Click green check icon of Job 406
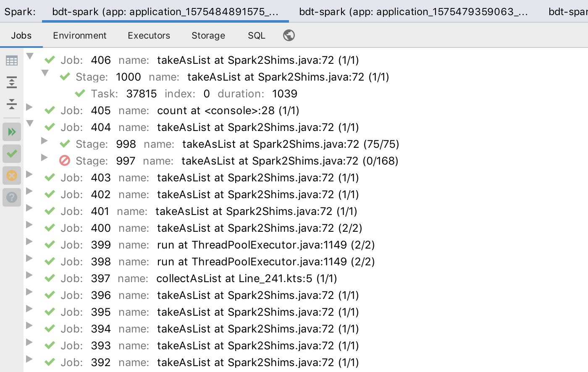The width and height of the screenshot is (588, 372). (x=50, y=60)
